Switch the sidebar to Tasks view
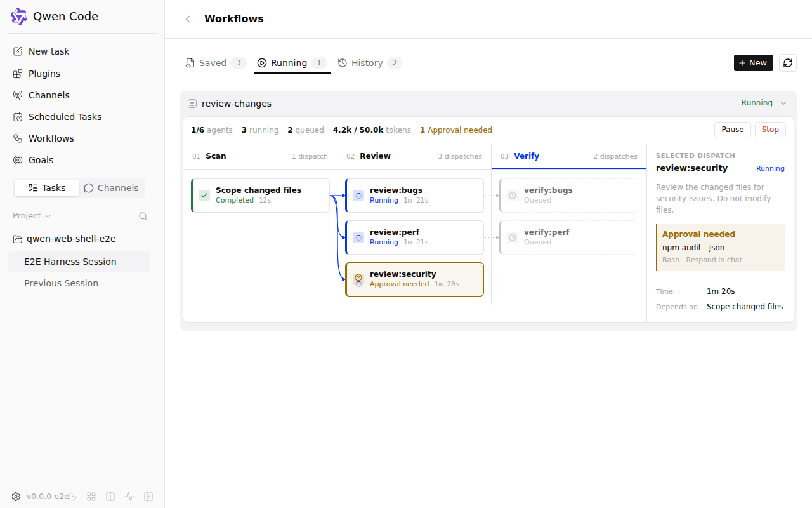812x508 pixels. pos(48,188)
